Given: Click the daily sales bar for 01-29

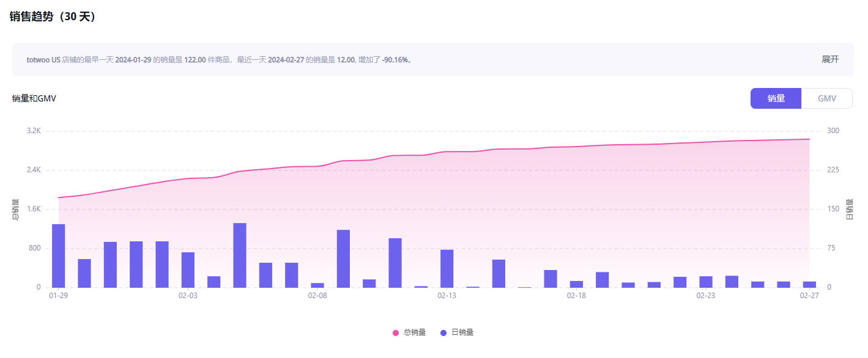Looking at the screenshot, I should 59,255.
